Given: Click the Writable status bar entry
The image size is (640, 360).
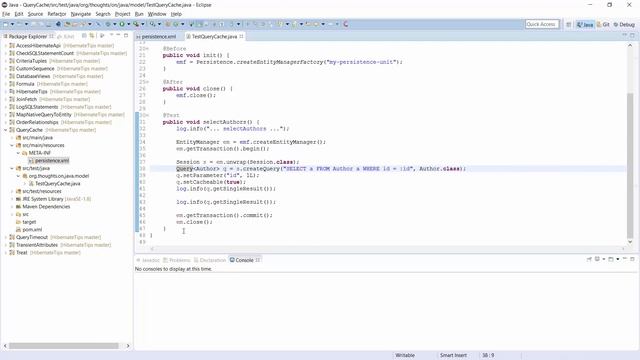Looking at the screenshot, I should click(x=405, y=355).
